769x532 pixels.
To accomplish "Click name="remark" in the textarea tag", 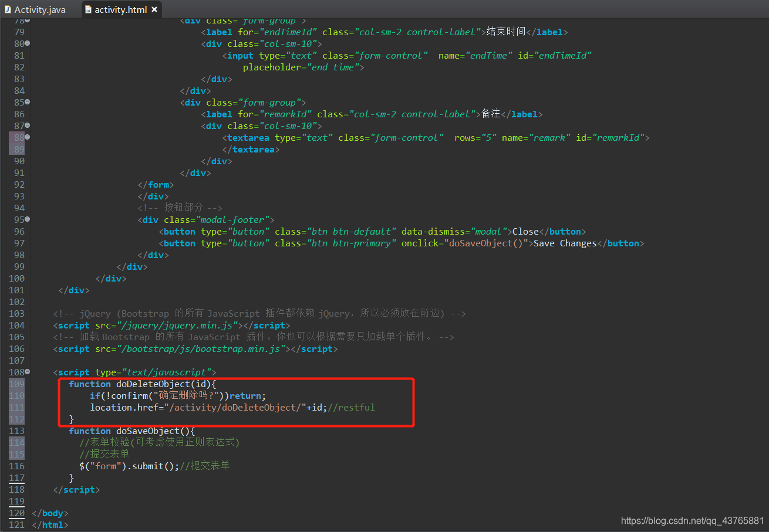I will [536, 138].
